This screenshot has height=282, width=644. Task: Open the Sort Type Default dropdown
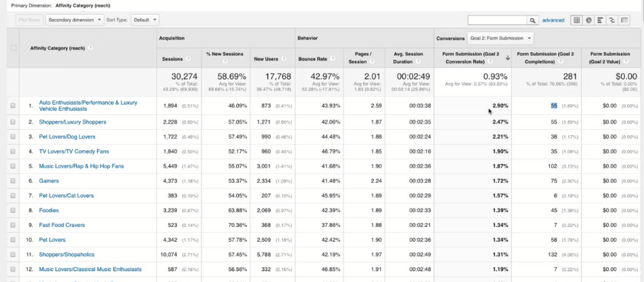pyautogui.click(x=145, y=20)
